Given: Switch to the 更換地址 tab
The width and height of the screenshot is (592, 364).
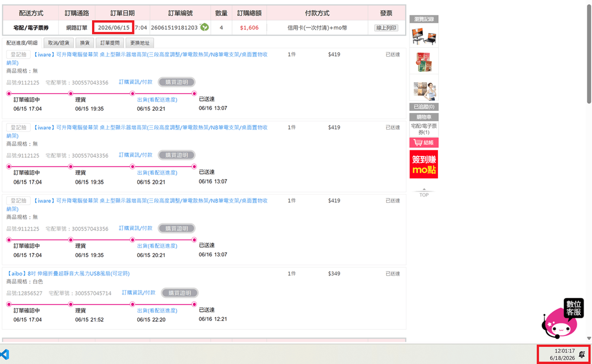Looking at the screenshot, I should tap(140, 43).
